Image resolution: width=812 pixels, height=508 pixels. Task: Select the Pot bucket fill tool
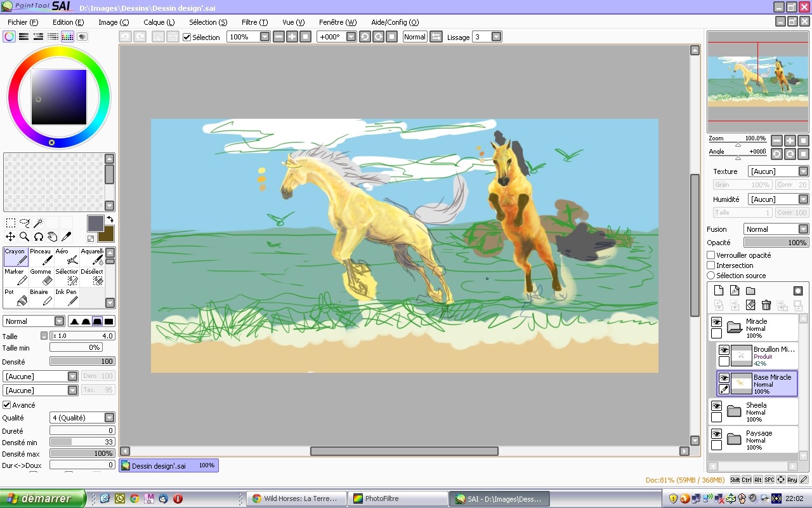tap(16, 297)
